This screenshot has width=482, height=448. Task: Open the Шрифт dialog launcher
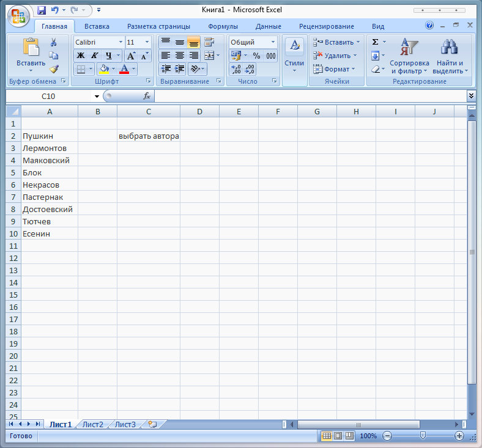149,81
